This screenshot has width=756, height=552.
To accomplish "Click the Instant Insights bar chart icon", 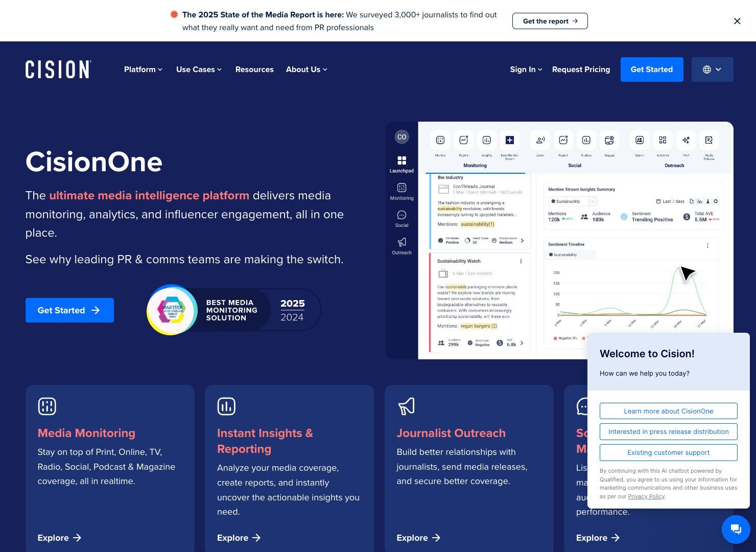I will click(226, 406).
